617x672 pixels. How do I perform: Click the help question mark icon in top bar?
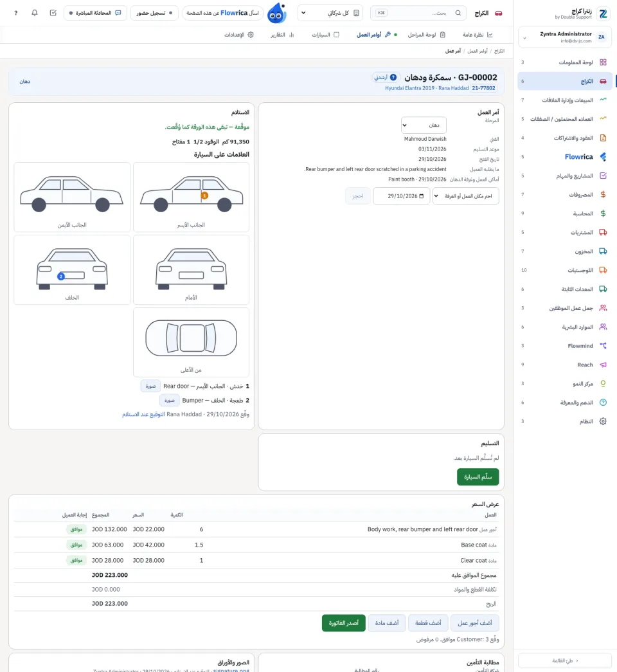(16, 13)
